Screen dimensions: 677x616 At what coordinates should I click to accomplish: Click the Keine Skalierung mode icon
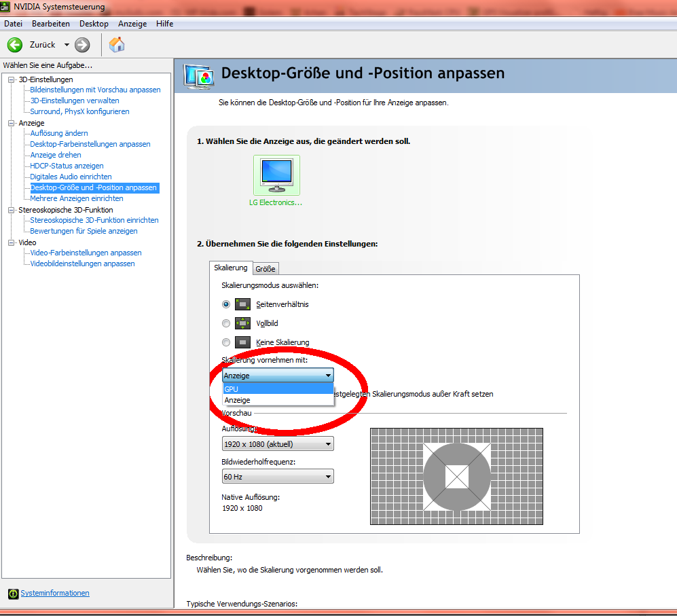(242, 342)
